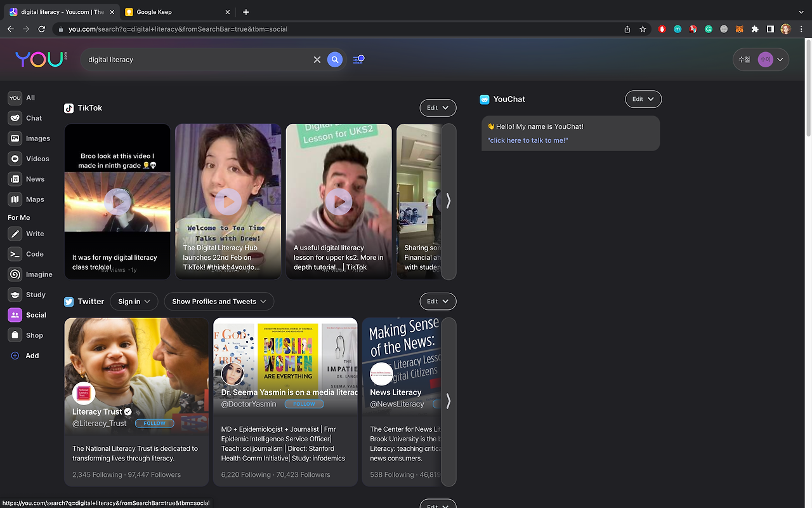
Task: Expand Show Profiles and Tweets dropdown
Action: pos(219,302)
